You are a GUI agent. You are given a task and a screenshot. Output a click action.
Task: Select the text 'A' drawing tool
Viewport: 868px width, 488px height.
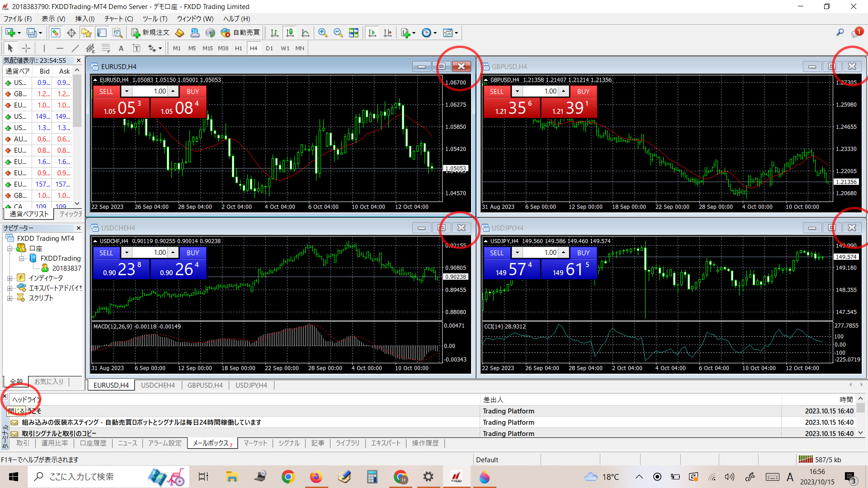click(121, 48)
